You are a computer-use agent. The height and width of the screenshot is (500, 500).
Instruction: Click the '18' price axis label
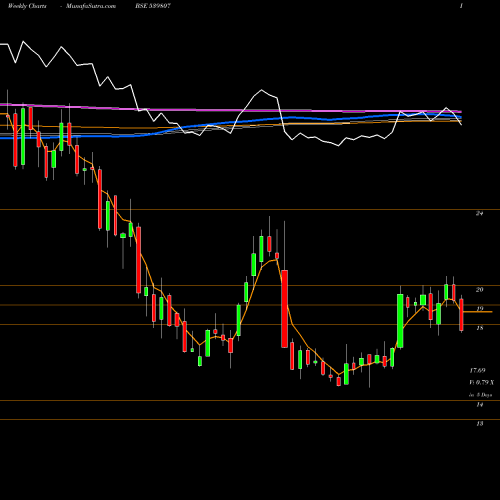480,328
